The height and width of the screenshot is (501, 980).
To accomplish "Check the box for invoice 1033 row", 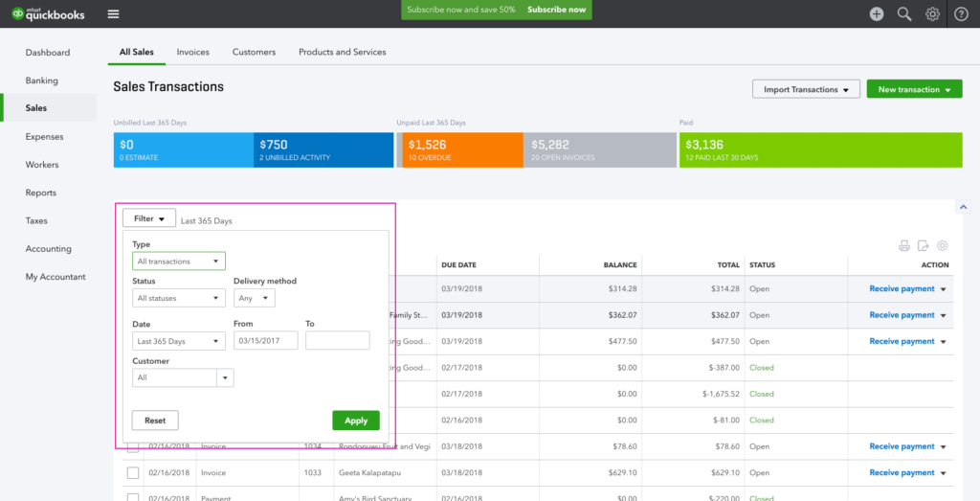I will pyautogui.click(x=132, y=473).
